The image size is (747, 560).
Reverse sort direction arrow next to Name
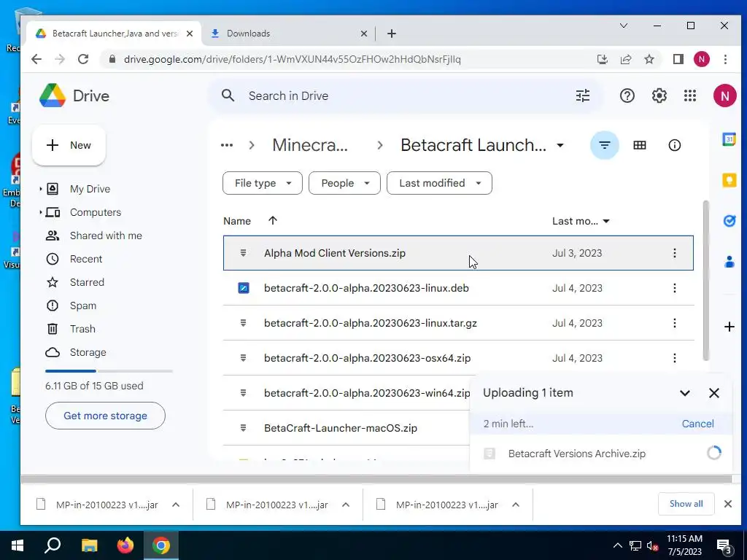pyautogui.click(x=273, y=220)
